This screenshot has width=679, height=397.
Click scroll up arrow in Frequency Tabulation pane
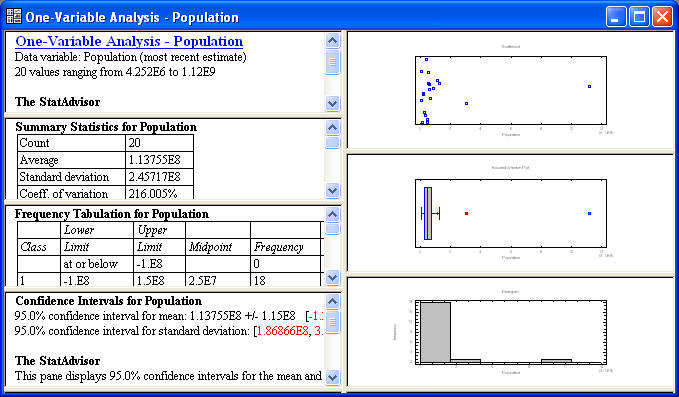[x=332, y=214]
